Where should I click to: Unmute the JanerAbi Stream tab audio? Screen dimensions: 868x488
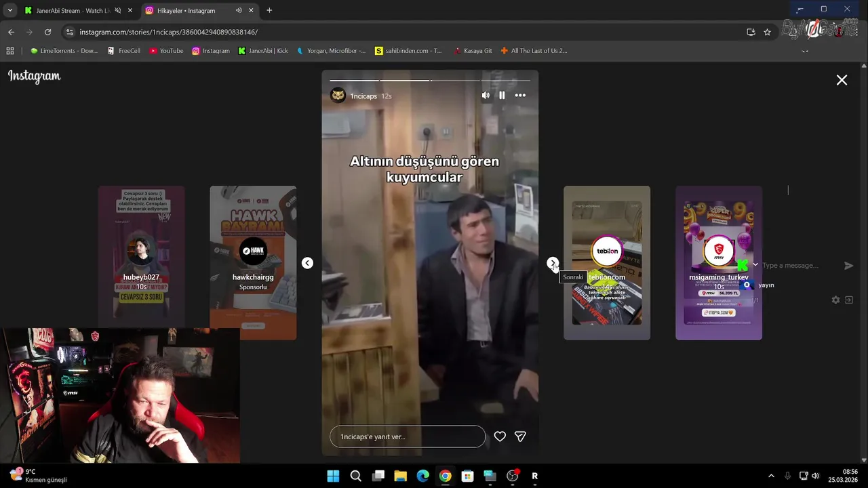[x=118, y=11]
